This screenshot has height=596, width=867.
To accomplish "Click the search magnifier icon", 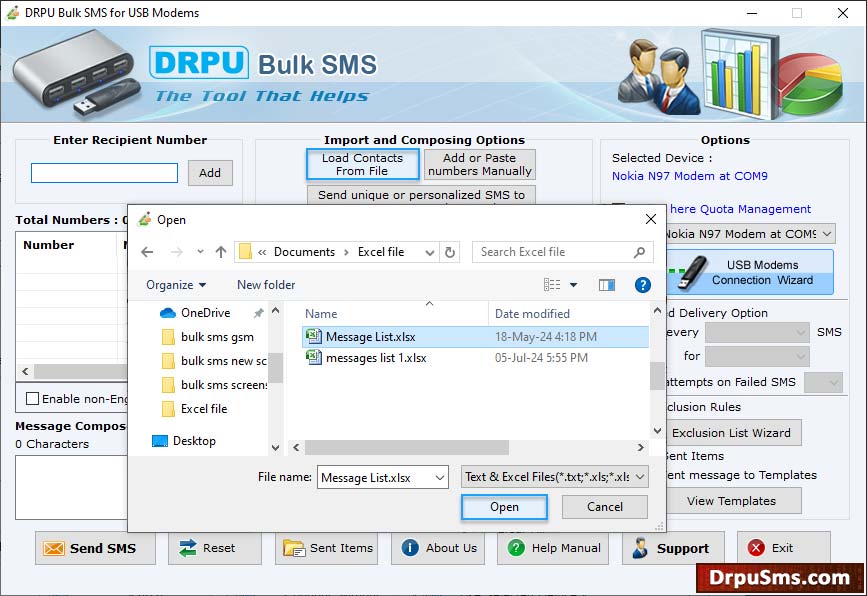I will pyautogui.click(x=639, y=252).
